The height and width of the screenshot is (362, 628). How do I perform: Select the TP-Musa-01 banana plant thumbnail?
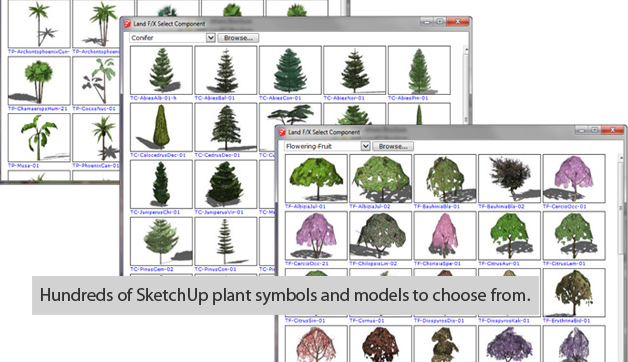click(x=39, y=138)
